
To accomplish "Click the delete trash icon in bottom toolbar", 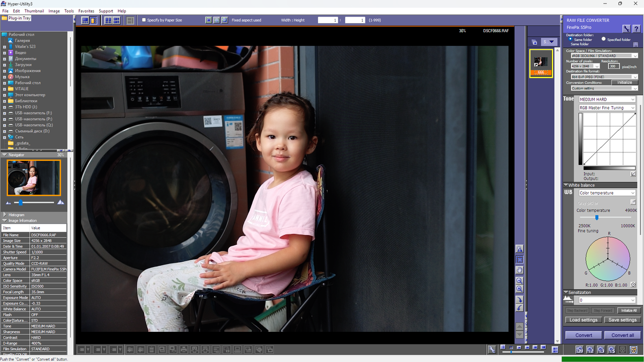I will tap(151, 349).
